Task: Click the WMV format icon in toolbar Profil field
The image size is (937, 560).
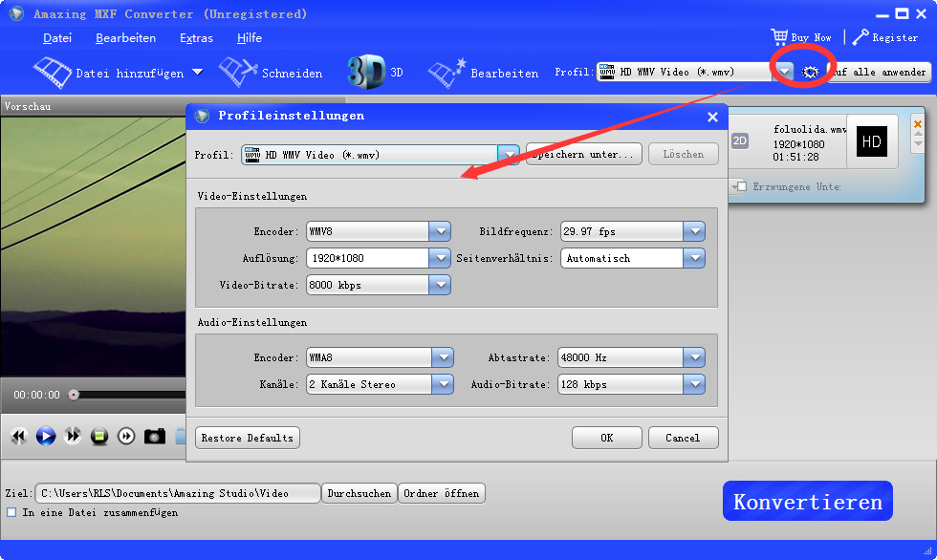Action: point(607,72)
